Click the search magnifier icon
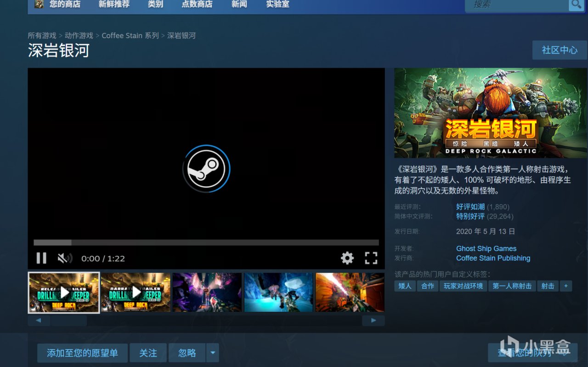The image size is (588, 367). point(576,5)
